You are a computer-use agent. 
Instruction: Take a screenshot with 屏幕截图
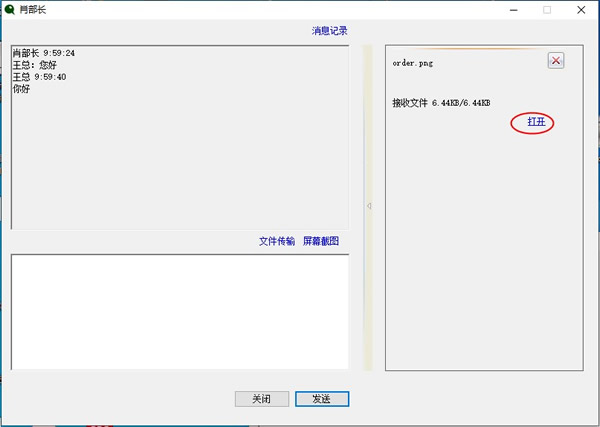tap(321, 242)
